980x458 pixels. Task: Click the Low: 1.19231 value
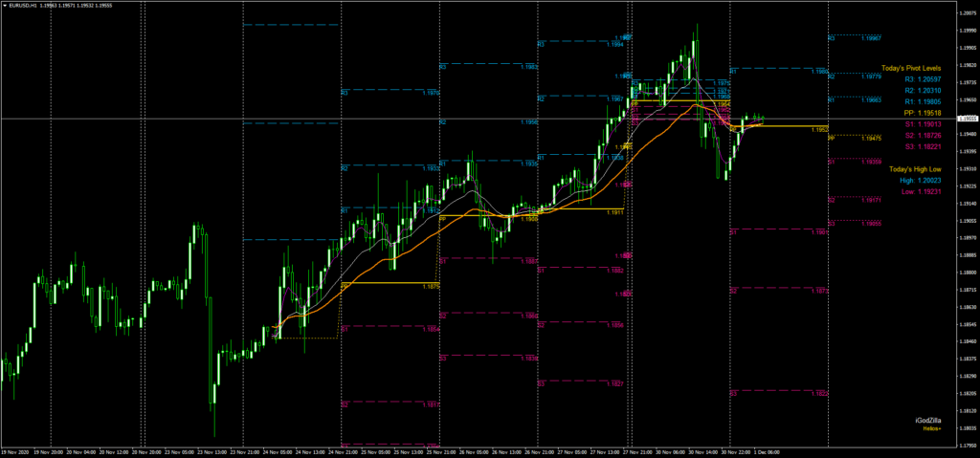(x=922, y=192)
